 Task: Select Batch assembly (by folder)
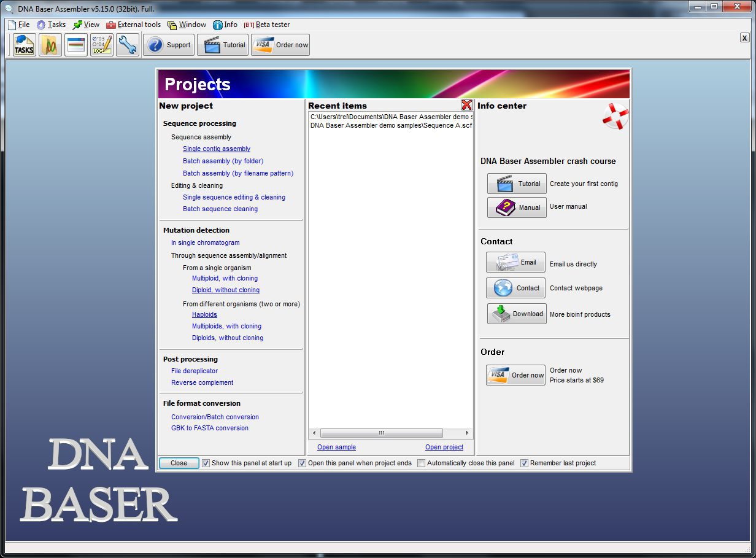coord(223,161)
